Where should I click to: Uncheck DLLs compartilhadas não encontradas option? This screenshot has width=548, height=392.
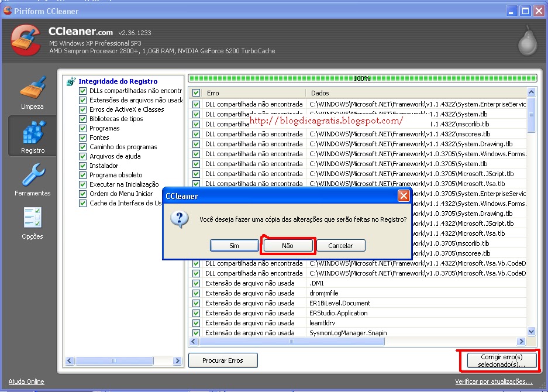[x=83, y=91]
